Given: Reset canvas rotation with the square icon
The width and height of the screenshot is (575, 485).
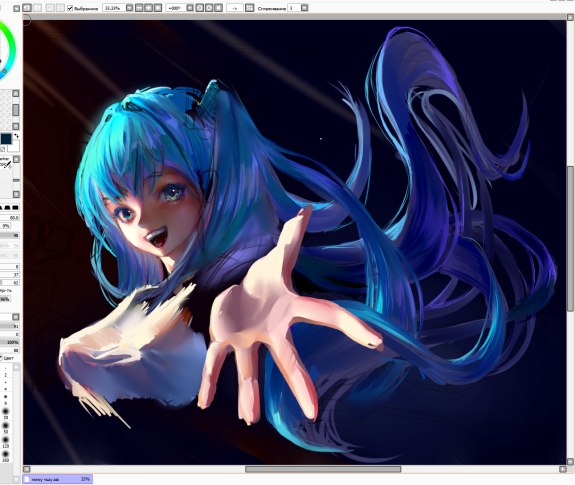Looking at the screenshot, I should point(218,8).
